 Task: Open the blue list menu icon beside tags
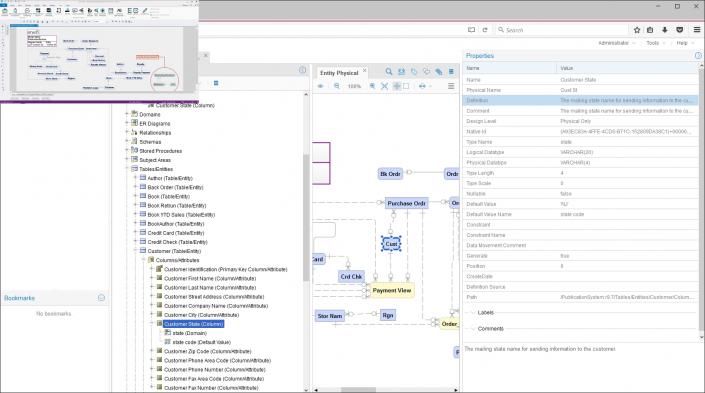(451, 71)
